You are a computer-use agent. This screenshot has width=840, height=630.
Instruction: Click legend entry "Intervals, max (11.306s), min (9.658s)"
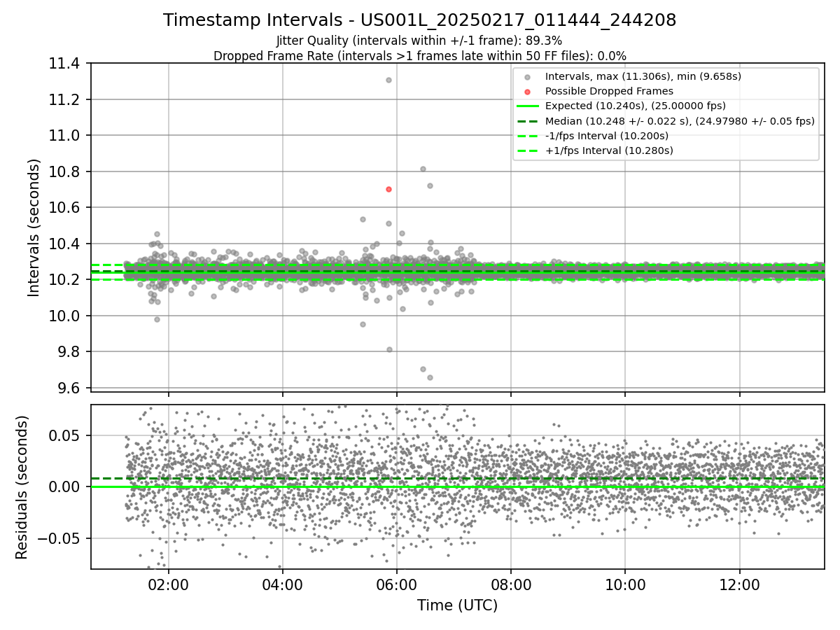pos(643,76)
